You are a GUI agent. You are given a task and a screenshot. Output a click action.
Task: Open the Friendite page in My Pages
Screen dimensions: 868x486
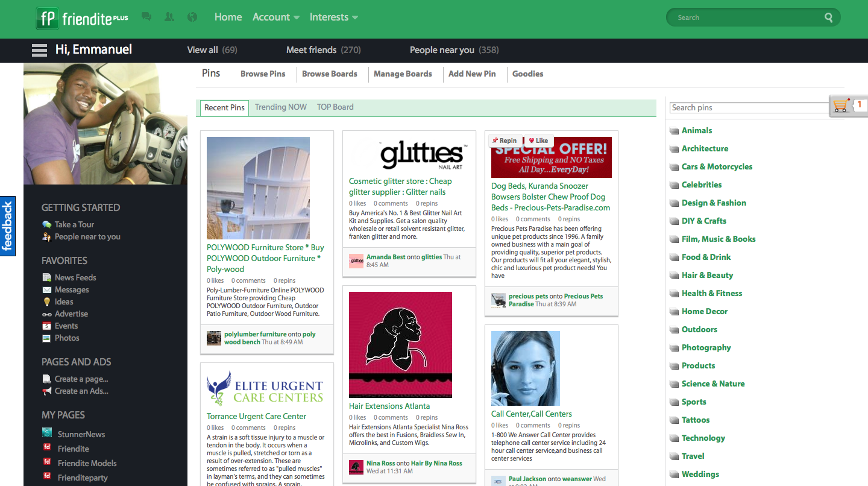tap(74, 449)
